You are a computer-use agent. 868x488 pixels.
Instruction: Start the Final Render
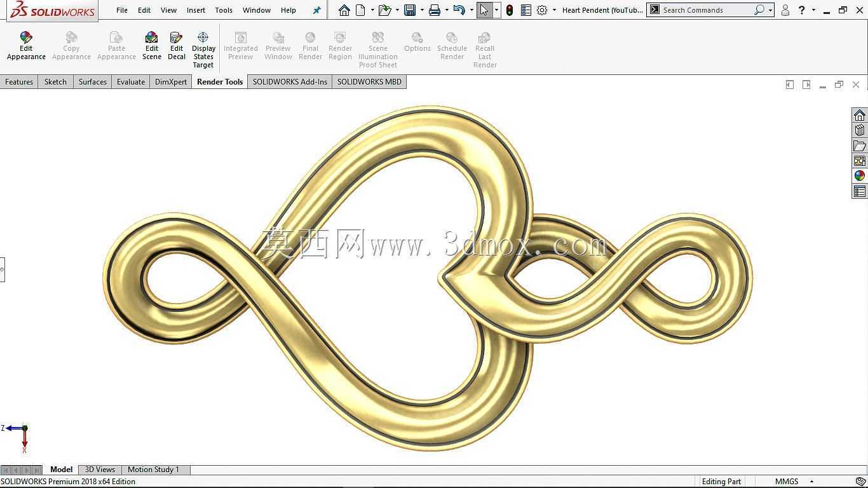pos(310,46)
